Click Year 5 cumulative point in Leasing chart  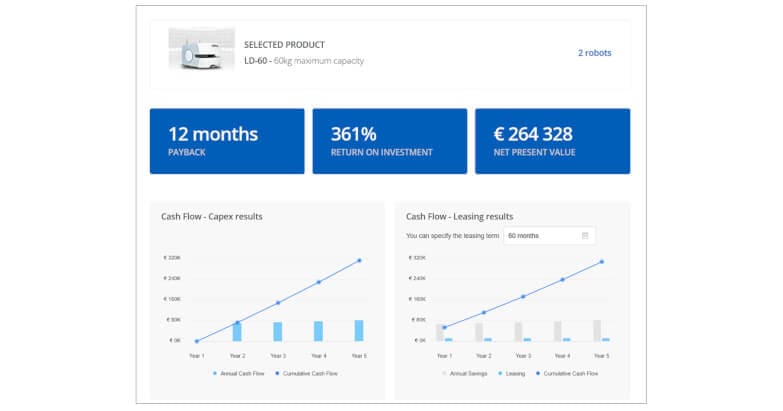[x=602, y=262]
